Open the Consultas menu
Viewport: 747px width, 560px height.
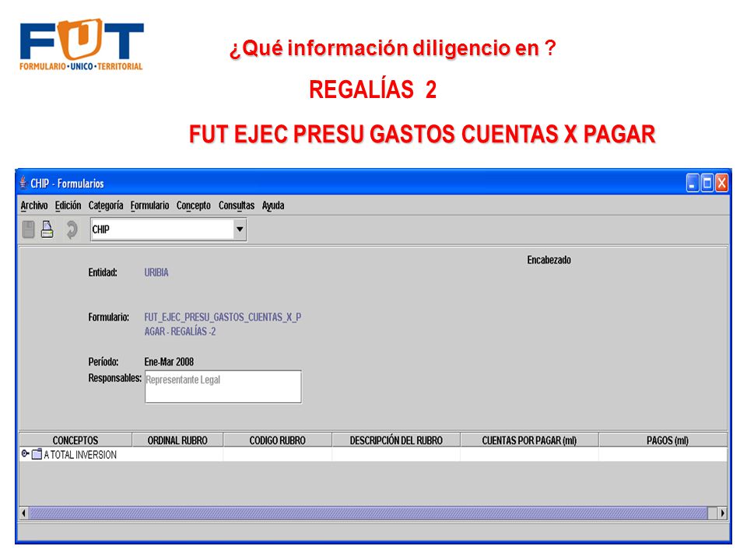tap(237, 205)
